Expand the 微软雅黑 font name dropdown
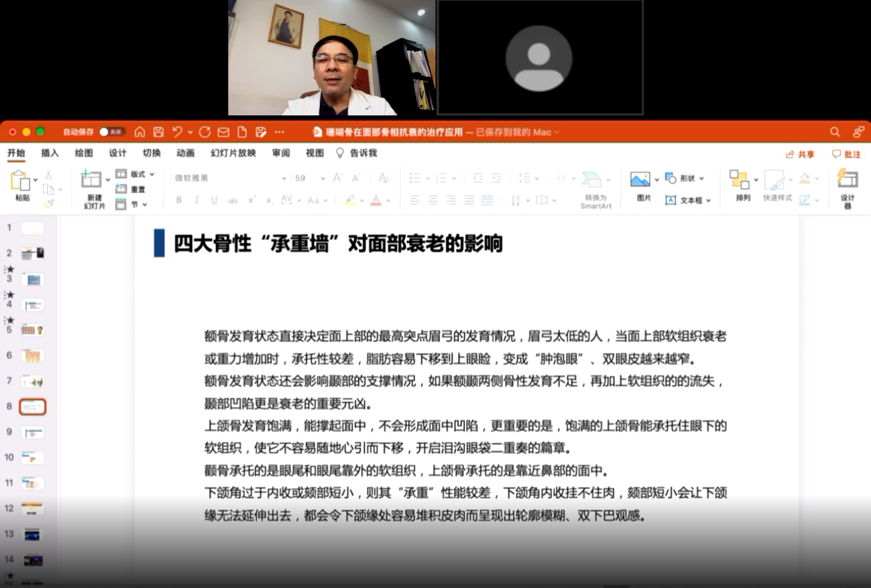The height and width of the screenshot is (588, 871). tap(284, 178)
